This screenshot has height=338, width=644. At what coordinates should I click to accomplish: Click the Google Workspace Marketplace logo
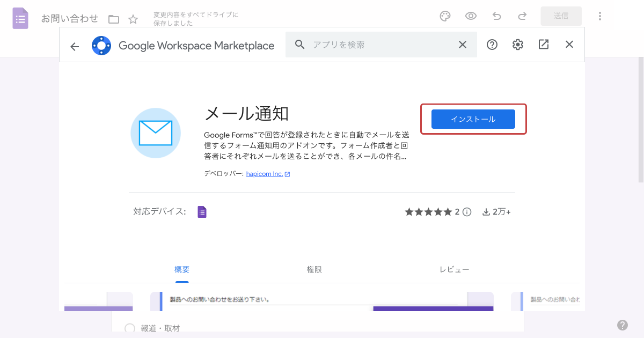tap(101, 46)
